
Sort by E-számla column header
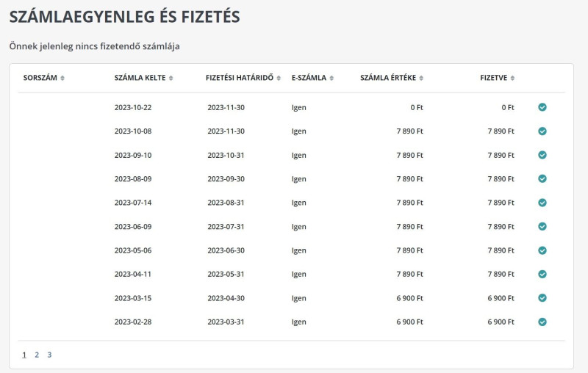tap(313, 78)
